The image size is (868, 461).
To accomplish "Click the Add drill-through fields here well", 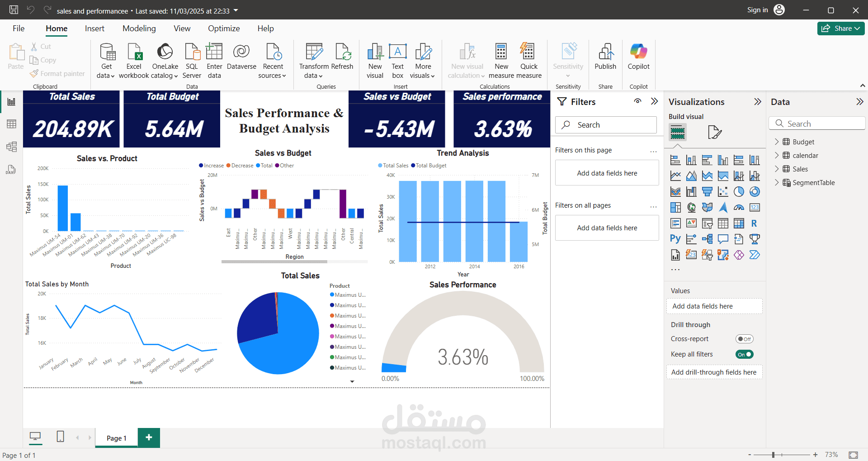I will 714,372.
